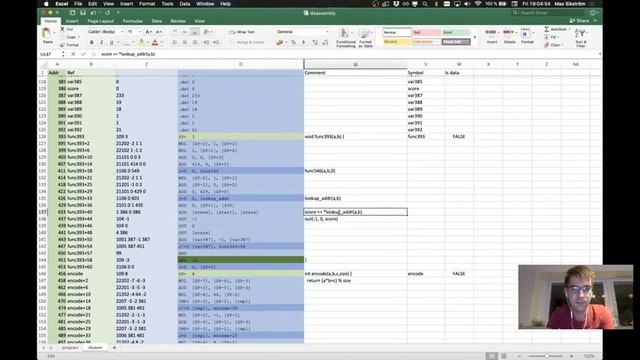This screenshot has width=640, height=360.
Task: Click the Cut scissors icon
Action: [x=62, y=29]
